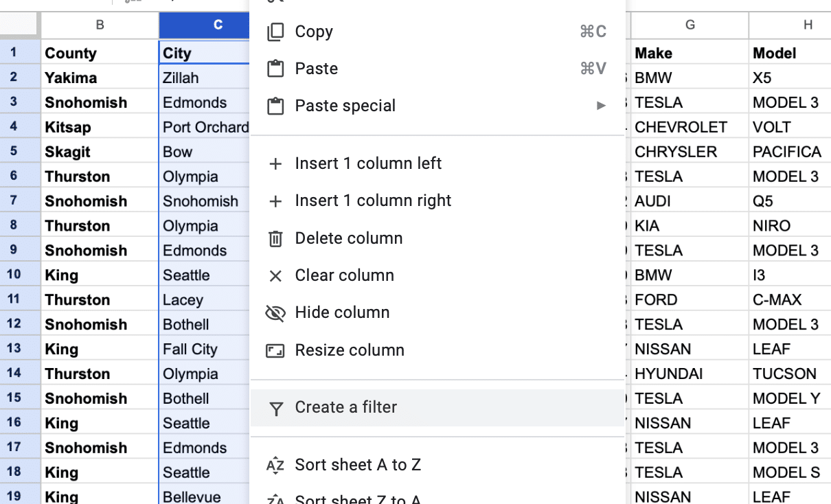Click the Paste clipboard icon

[275, 69]
